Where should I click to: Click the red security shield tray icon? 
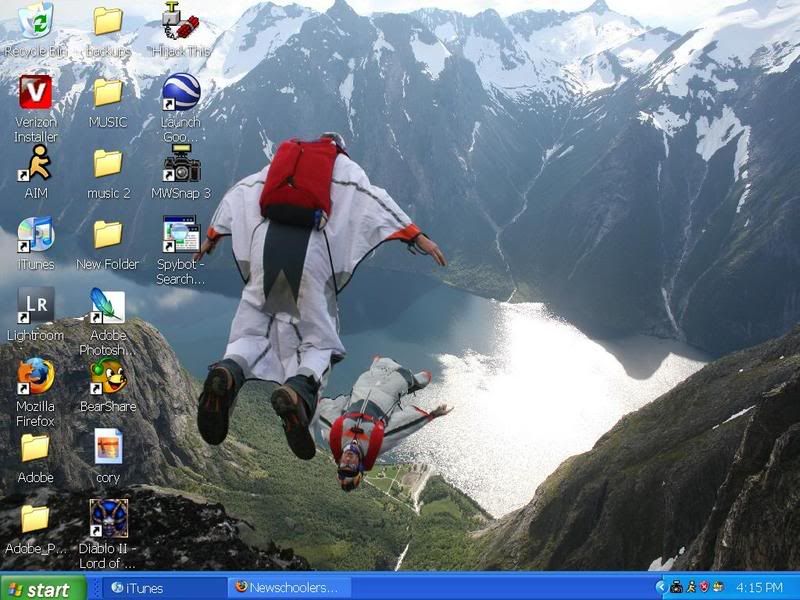coord(705,588)
